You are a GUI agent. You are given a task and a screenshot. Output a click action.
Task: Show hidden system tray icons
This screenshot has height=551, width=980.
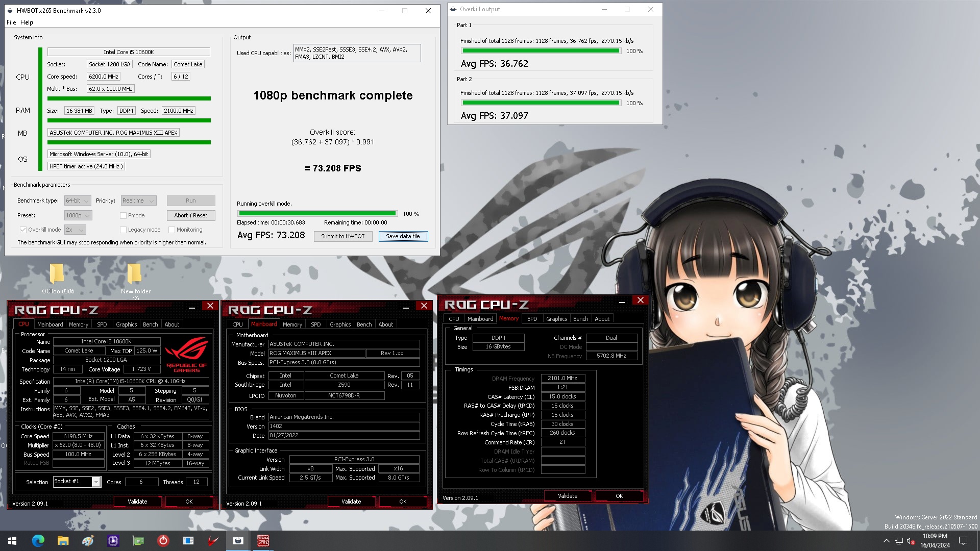886,541
